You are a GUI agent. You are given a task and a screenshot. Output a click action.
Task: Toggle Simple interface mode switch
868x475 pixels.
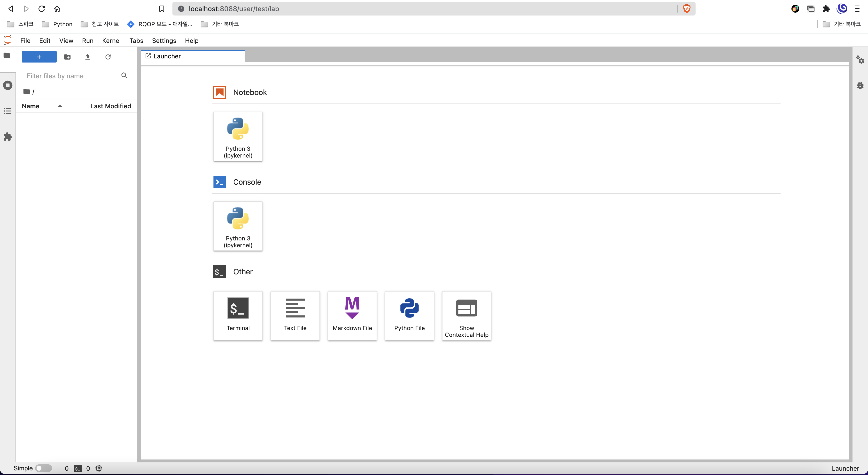[x=43, y=468]
